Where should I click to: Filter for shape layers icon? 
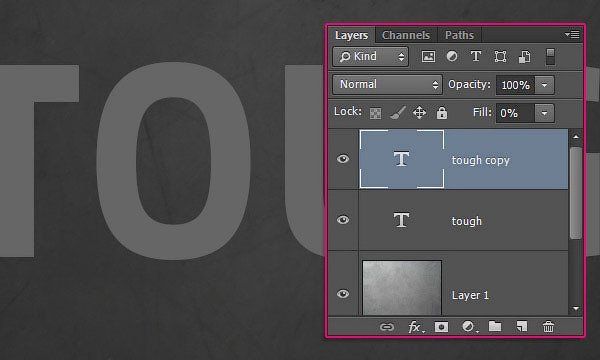click(500, 57)
